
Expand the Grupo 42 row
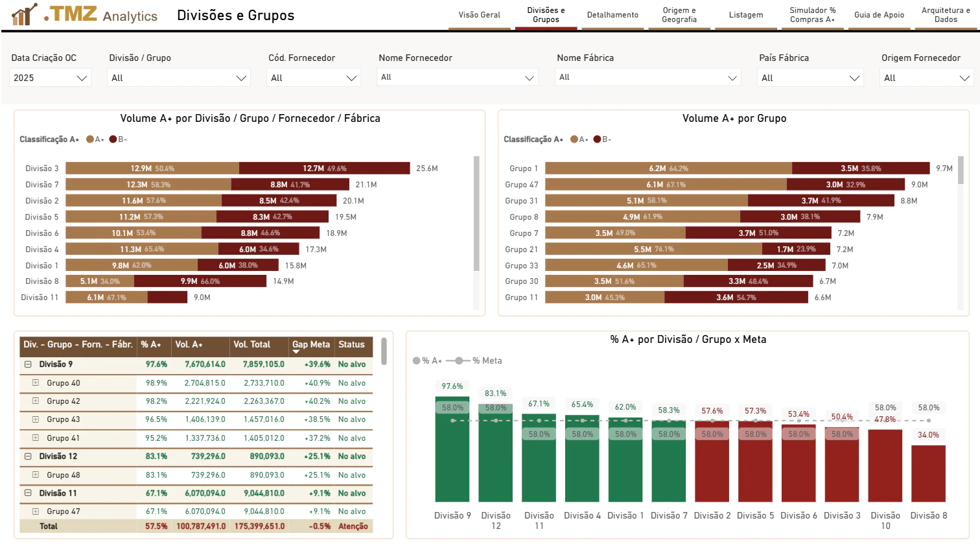tap(36, 401)
